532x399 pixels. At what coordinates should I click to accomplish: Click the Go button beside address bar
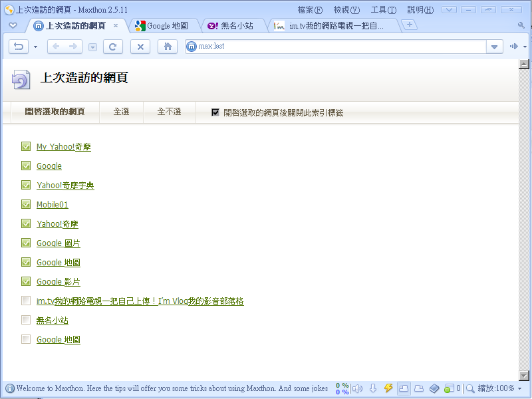point(513,46)
